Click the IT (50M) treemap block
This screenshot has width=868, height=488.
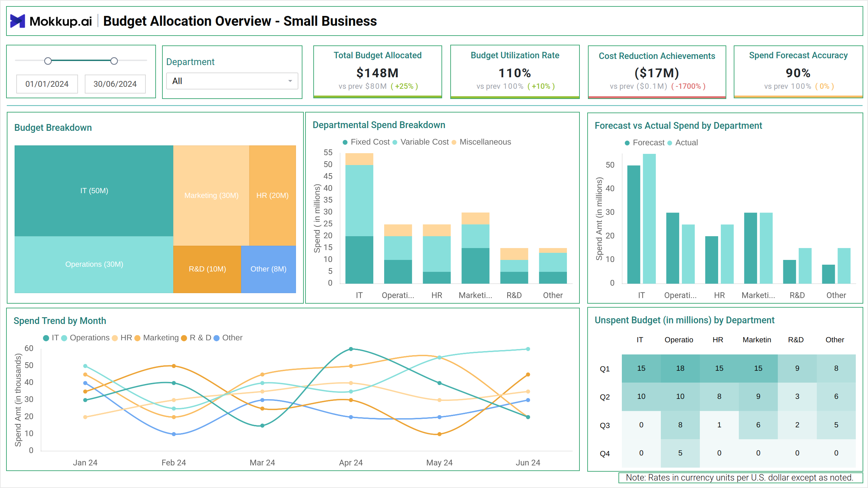(94, 191)
